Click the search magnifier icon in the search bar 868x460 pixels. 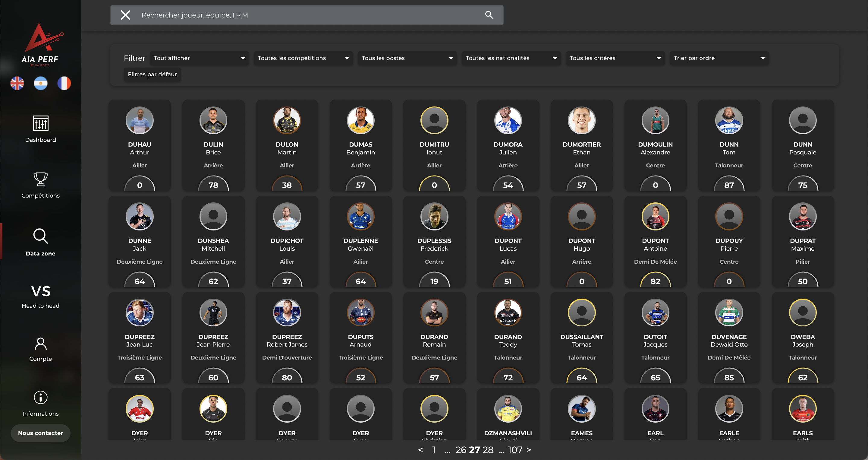click(489, 14)
